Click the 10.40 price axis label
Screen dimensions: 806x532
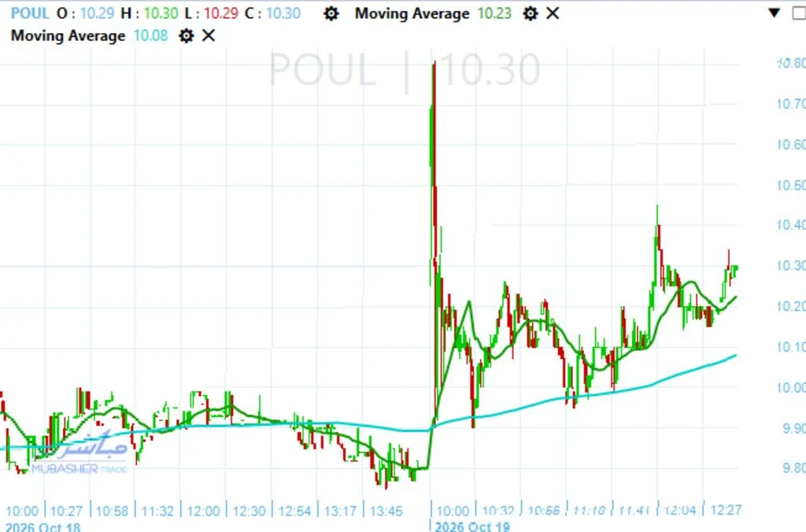[x=791, y=225]
